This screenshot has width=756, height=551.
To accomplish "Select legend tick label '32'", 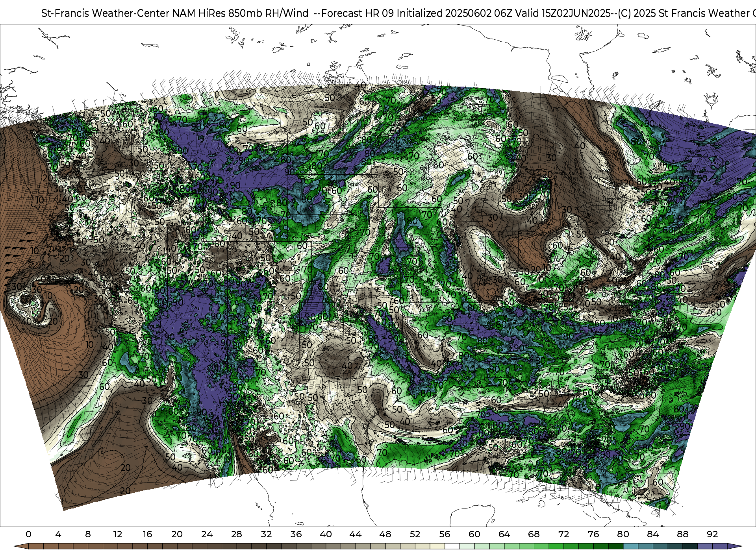I will [266, 534].
